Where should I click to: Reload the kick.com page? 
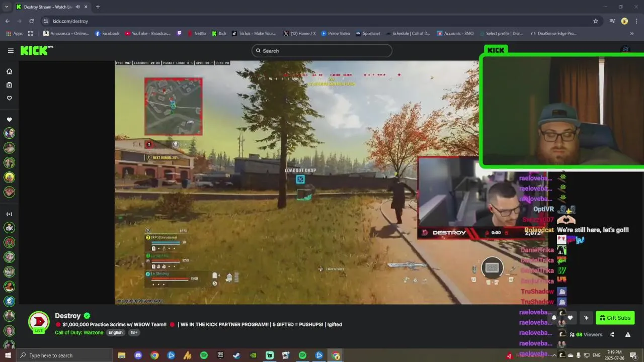pyautogui.click(x=31, y=21)
